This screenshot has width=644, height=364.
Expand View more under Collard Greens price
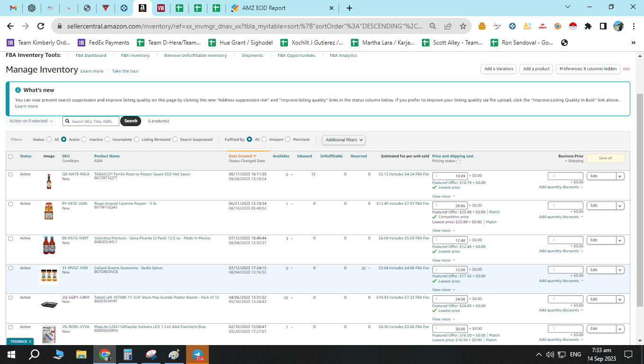click(443, 290)
